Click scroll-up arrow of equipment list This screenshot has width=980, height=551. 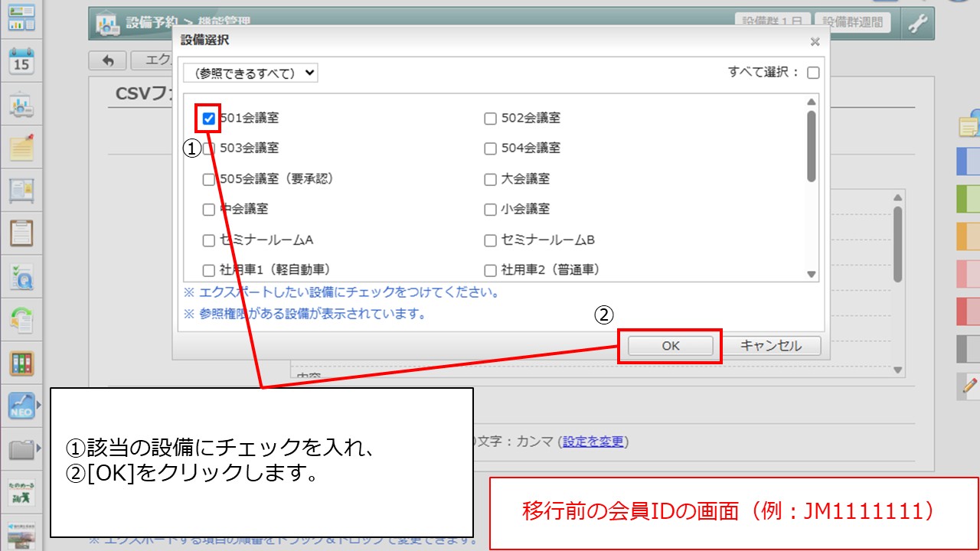coord(812,103)
